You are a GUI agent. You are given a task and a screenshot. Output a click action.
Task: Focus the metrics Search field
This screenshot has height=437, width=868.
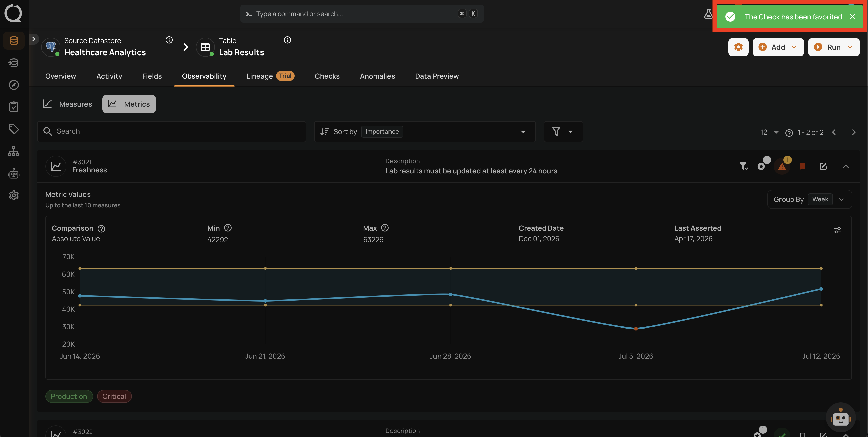pyautogui.click(x=171, y=132)
